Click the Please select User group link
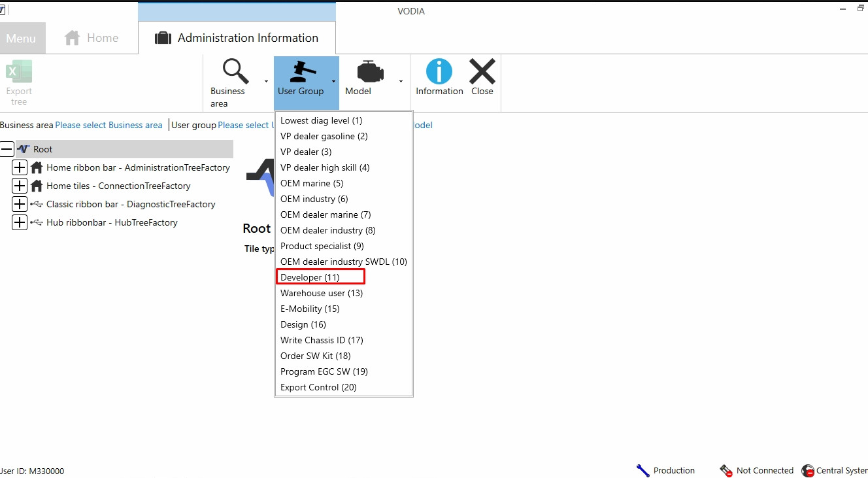 point(246,125)
